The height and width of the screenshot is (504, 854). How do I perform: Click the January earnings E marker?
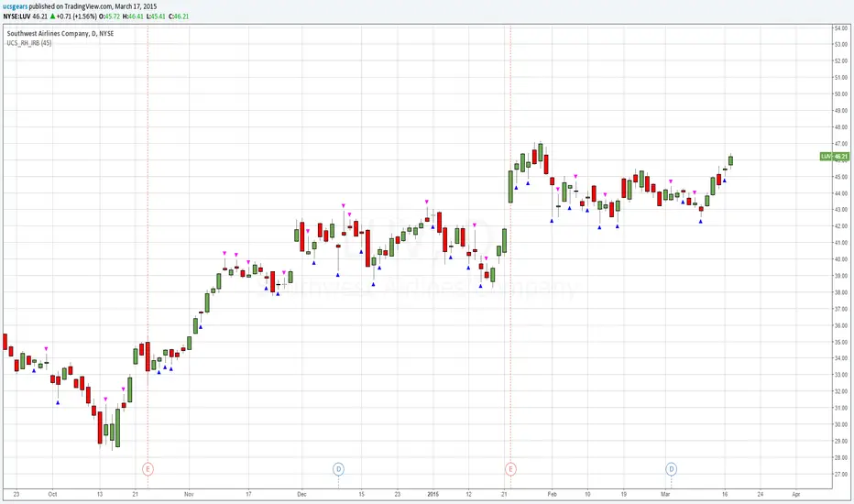coord(510,468)
